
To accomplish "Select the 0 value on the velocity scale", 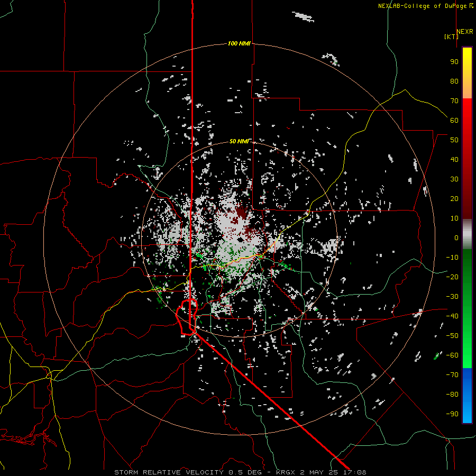I will coord(456,237).
